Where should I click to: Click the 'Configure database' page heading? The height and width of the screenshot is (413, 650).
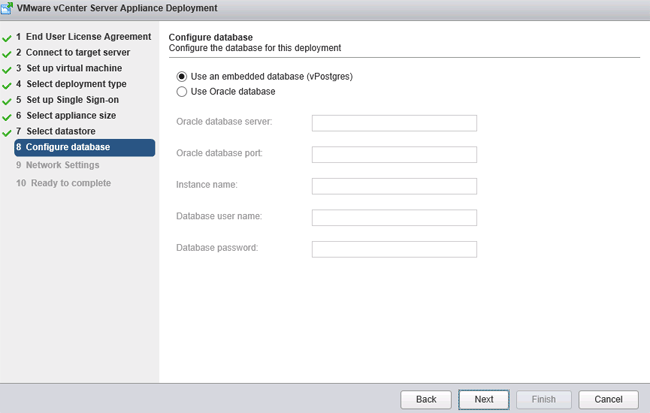211,37
